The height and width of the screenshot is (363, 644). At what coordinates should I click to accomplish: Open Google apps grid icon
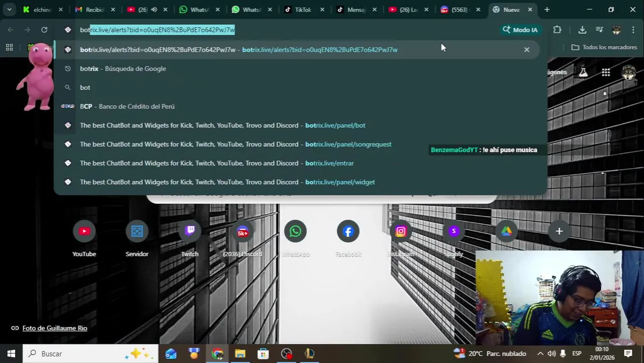click(606, 73)
